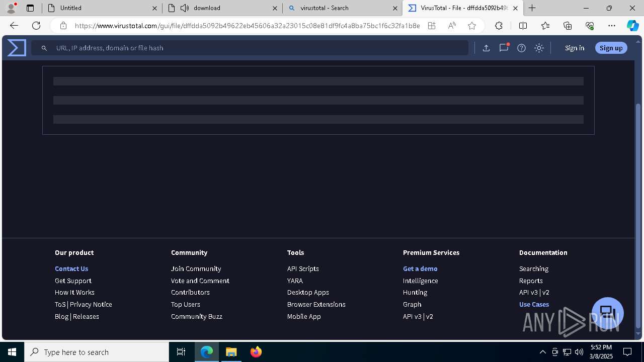Open the Browser Extensions link
Image resolution: width=644 pixels, height=362 pixels.
(316, 305)
